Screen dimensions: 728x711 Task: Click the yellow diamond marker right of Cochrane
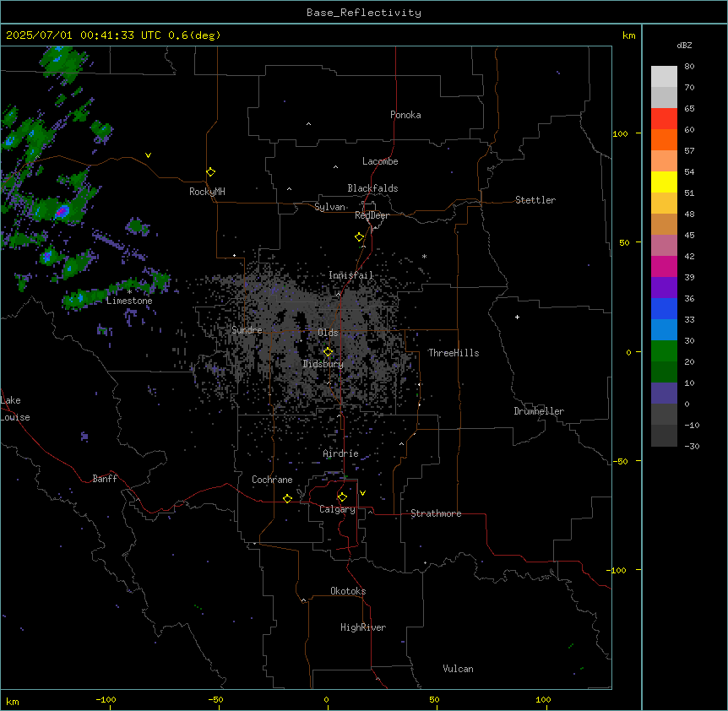287,498
